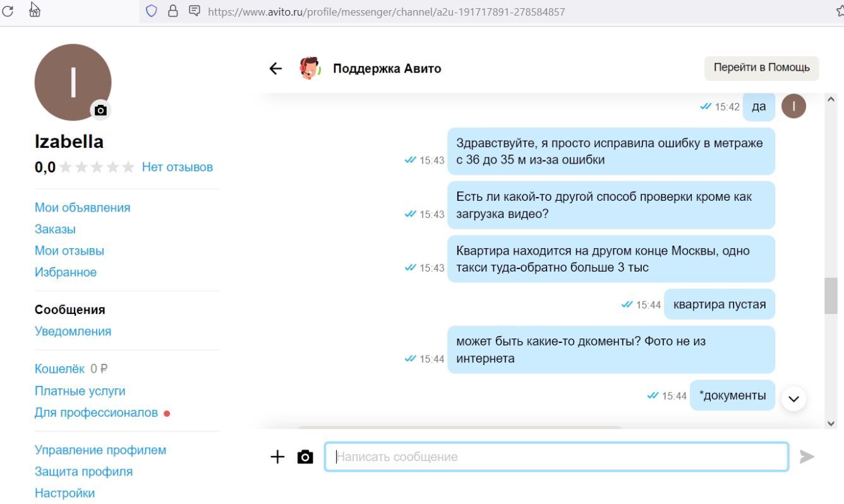Screen dimensions: 844x504
Task: Click the message 'может быть какие-то дкоменты'
Action: point(611,350)
